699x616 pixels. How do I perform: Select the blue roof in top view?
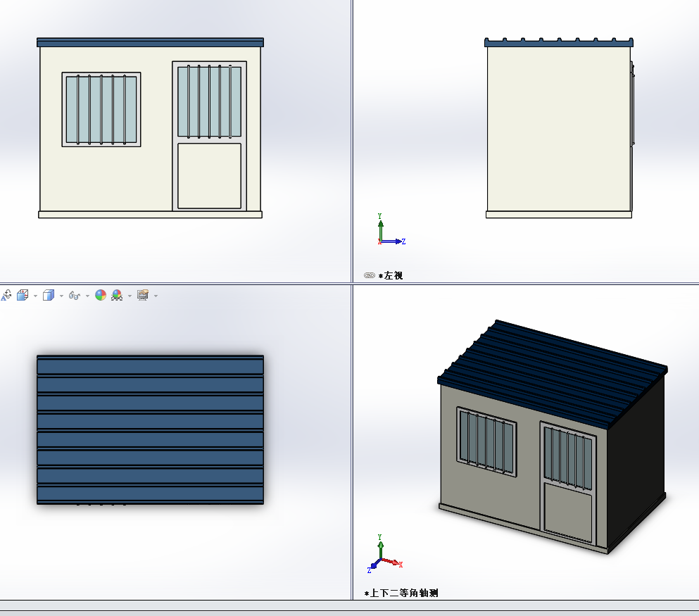(150, 429)
